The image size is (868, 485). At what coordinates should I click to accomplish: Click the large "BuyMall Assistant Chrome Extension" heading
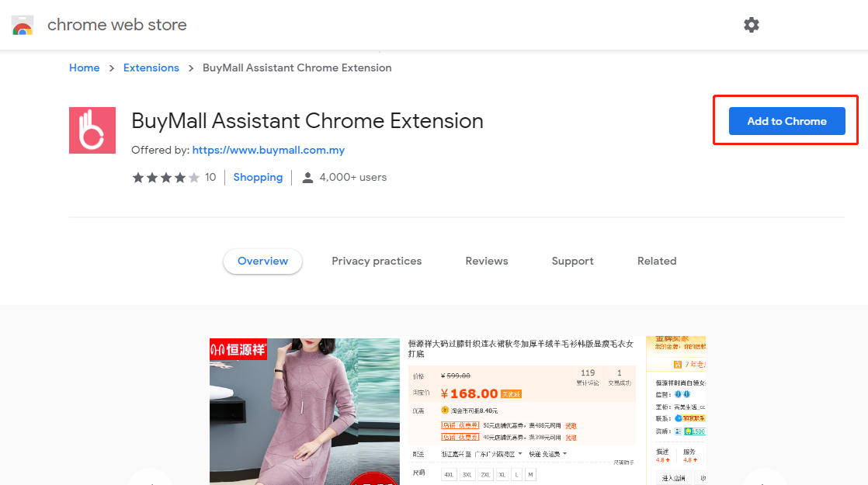click(307, 121)
